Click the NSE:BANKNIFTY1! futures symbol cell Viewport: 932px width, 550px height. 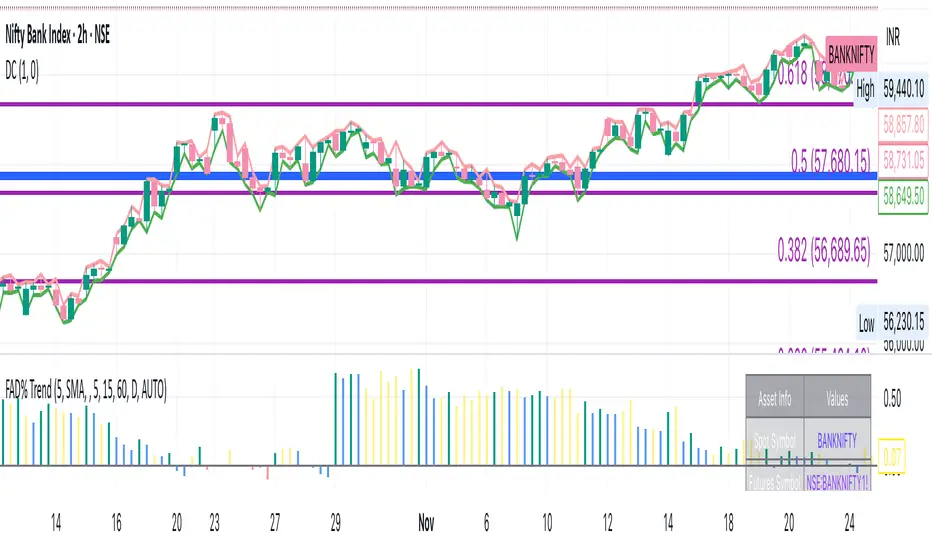tap(836, 483)
